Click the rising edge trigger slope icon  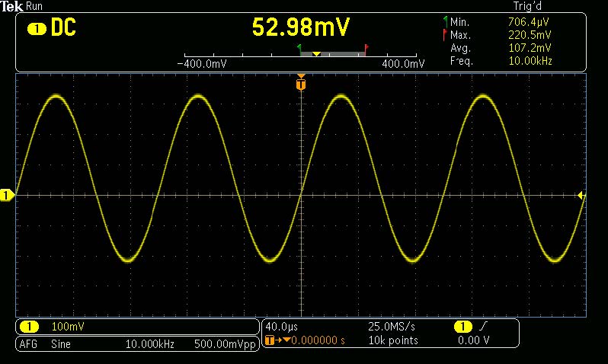click(485, 327)
